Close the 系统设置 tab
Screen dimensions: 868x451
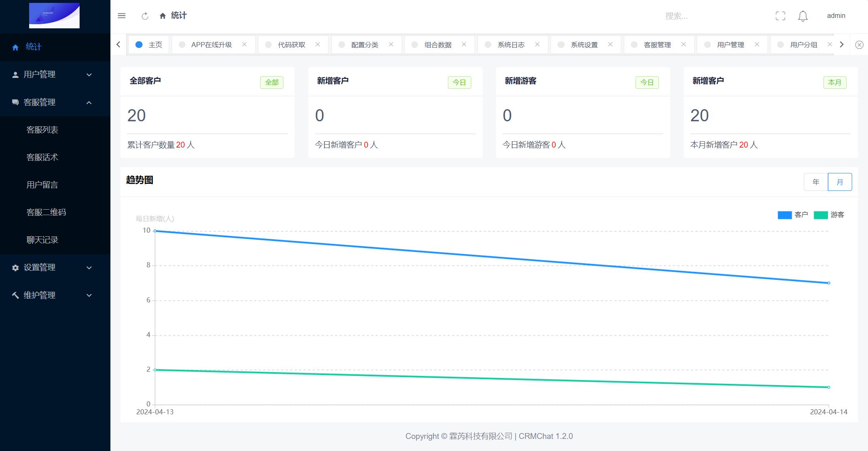tap(610, 44)
